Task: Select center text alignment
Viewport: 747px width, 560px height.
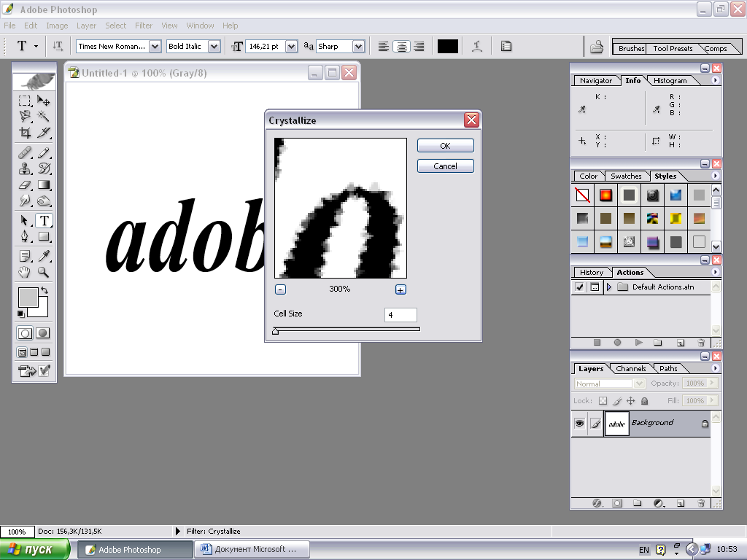Action: click(x=402, y=46)
